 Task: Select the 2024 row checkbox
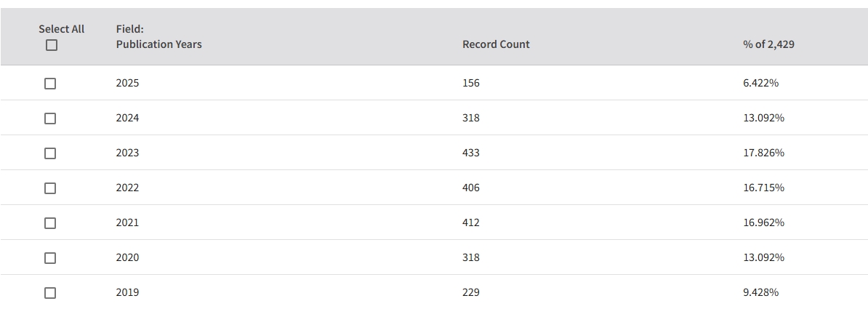pos(50,119)
